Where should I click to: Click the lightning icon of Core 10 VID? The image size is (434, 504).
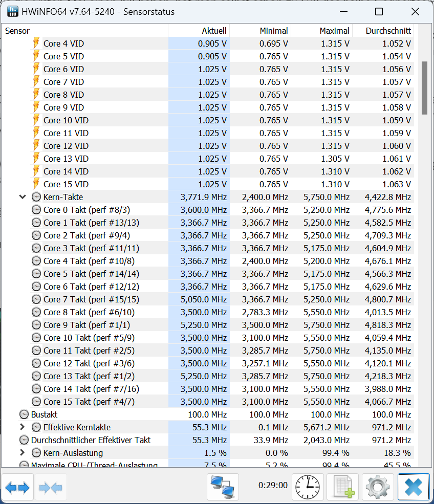pyautogui.click(x=36, y=120)
